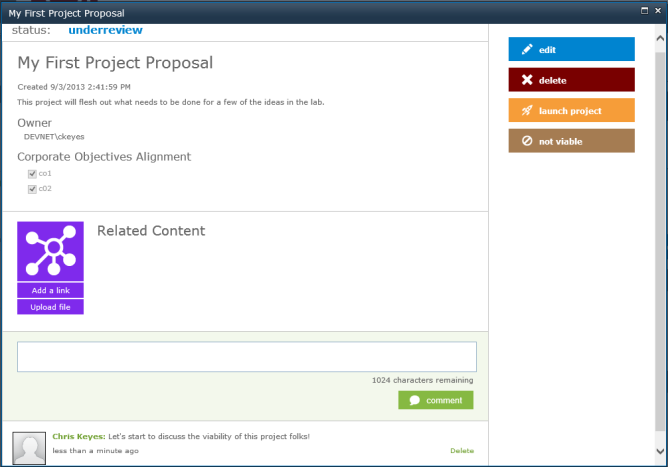Viewport: 668px width, 467px height.
Task: Toggle the co1 objective checkbox
Action: 32,174
